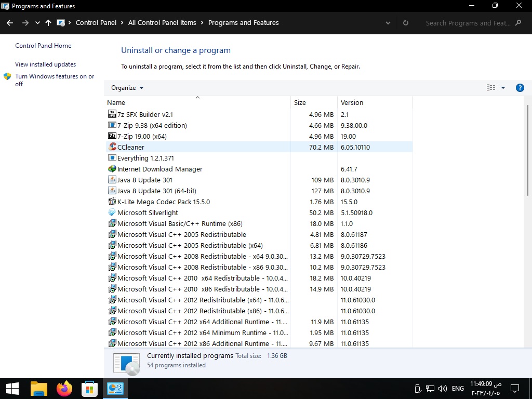This screenshot has height=399, width=532.
Task: Select Visual C++ 2012 x64 Minimum Runtime row
Action: pyautogui.click(x=258, y=332)
